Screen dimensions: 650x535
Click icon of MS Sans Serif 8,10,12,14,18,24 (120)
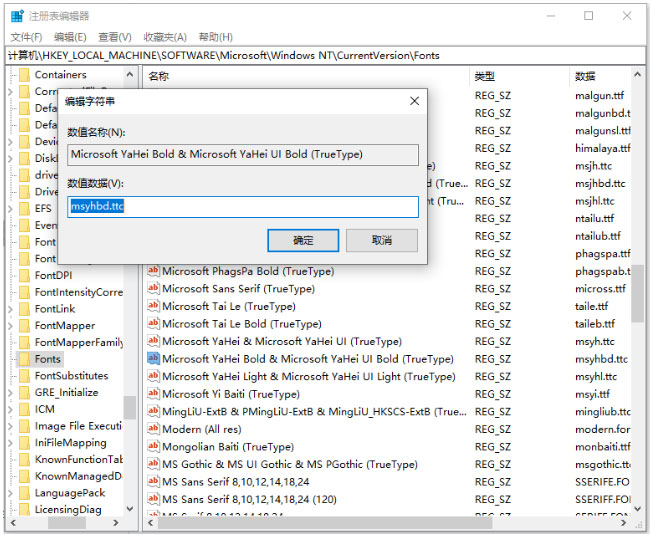[x=153, y=499]
